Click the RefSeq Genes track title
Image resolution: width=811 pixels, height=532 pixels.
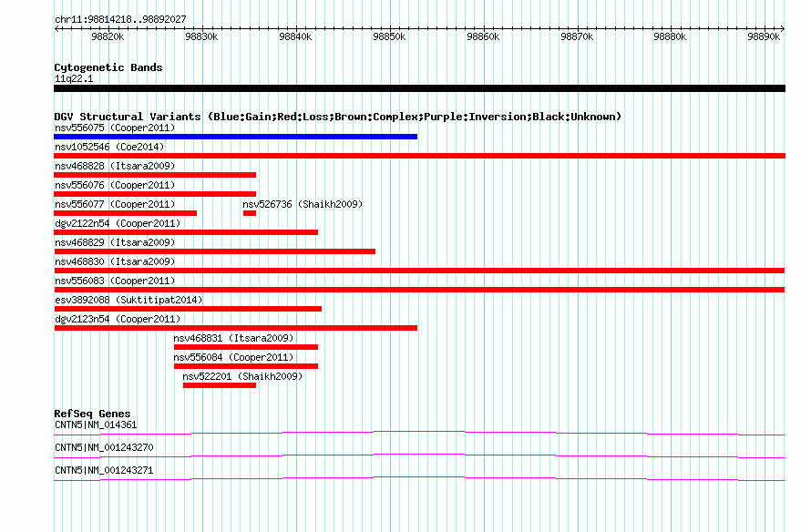pyautogui.click(x=92, y=414)
